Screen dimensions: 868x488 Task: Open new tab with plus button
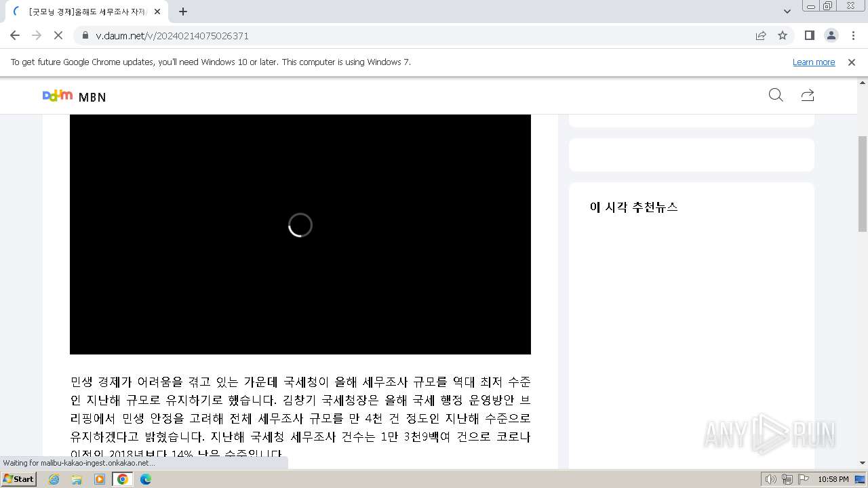point(183,12)
